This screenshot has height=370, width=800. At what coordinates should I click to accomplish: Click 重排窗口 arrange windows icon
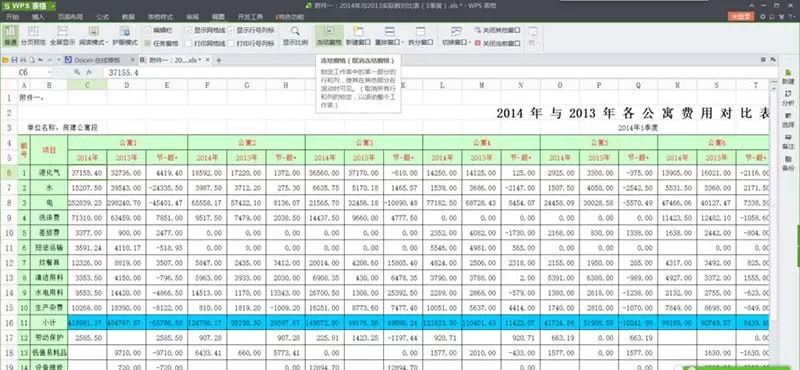389,32
